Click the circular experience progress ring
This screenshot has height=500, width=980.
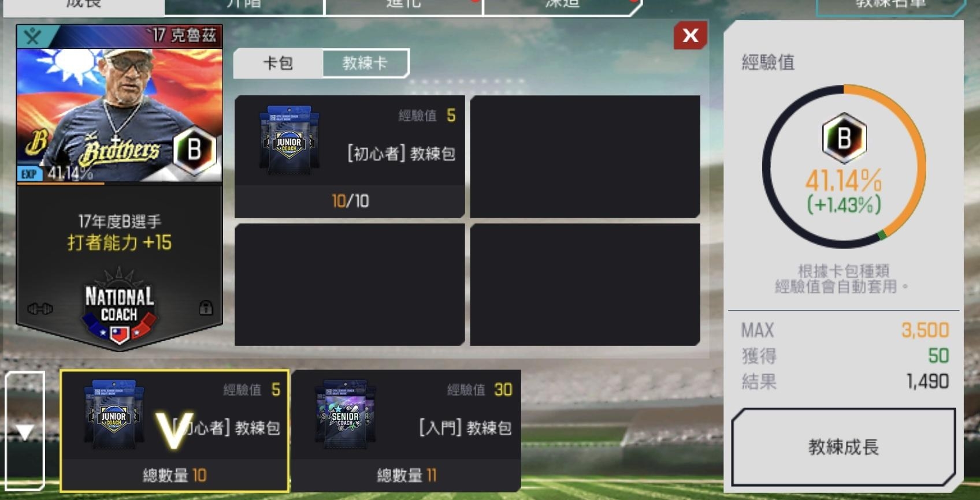point(844,167)
